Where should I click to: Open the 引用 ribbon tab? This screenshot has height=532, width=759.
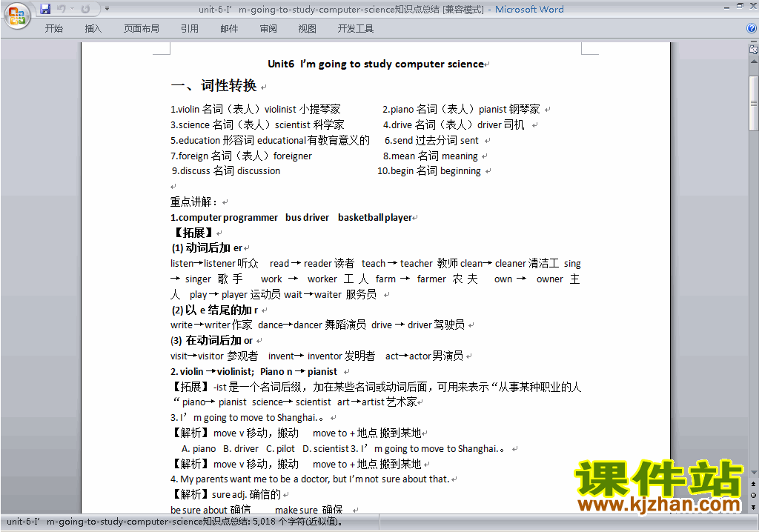point(189,29)
